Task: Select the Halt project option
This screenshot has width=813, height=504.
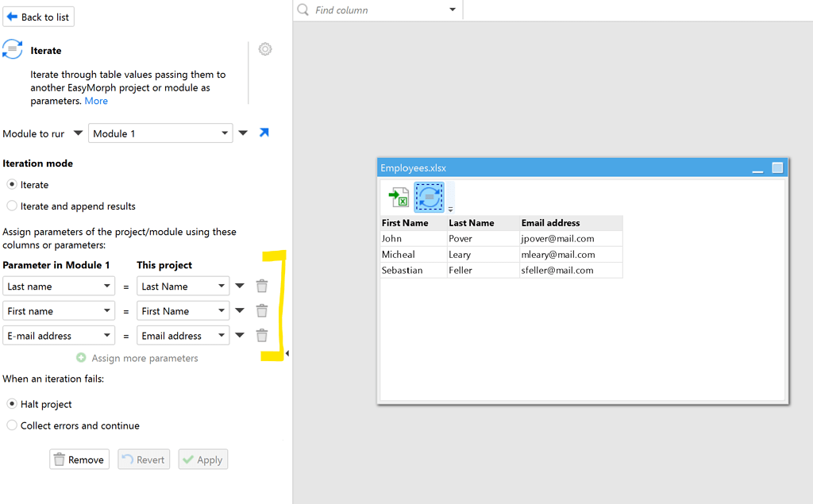Action: pos(12,404)
